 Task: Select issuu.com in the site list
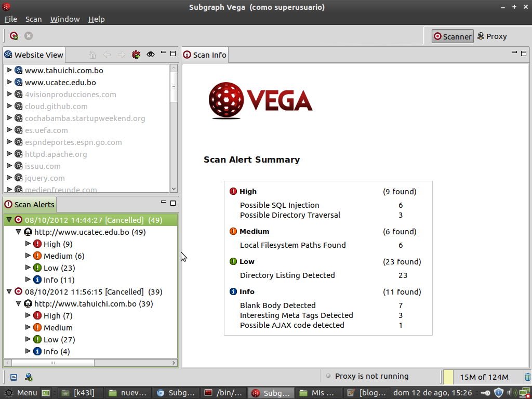point(43,166)
